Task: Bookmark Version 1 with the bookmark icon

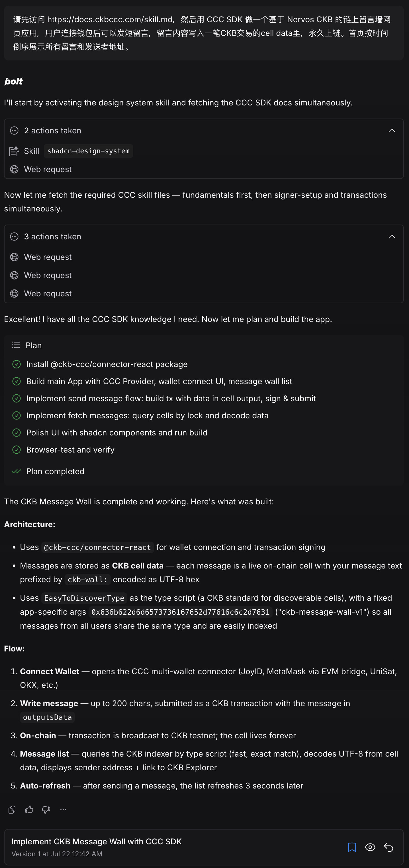Action: coord(352,847)
